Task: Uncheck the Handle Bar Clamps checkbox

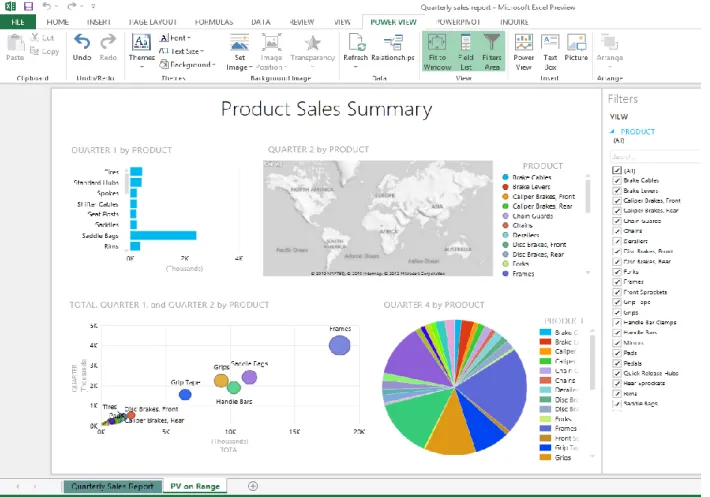Action: [x=616, y=322]
